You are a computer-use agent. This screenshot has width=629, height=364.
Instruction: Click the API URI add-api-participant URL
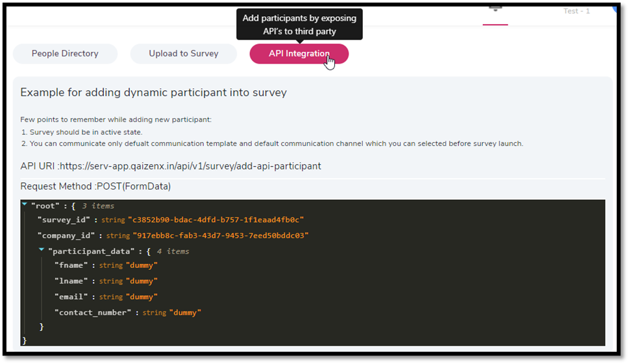(x=190, y=166)
